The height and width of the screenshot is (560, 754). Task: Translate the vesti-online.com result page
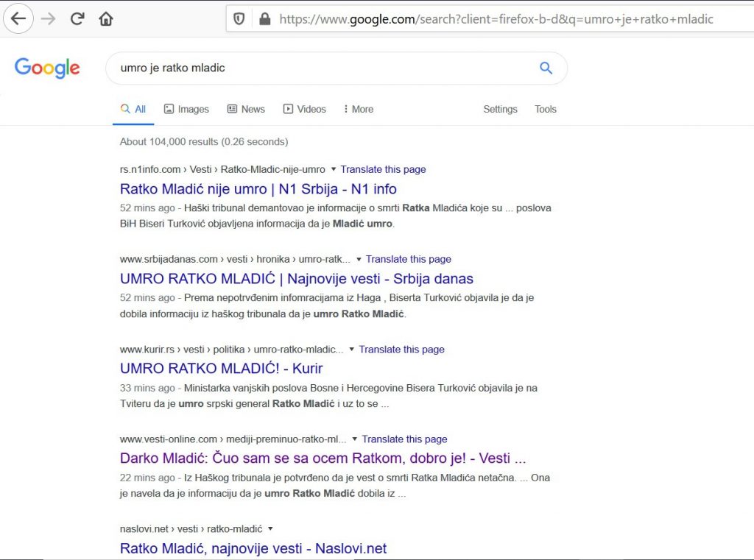[x=404, y=439]
